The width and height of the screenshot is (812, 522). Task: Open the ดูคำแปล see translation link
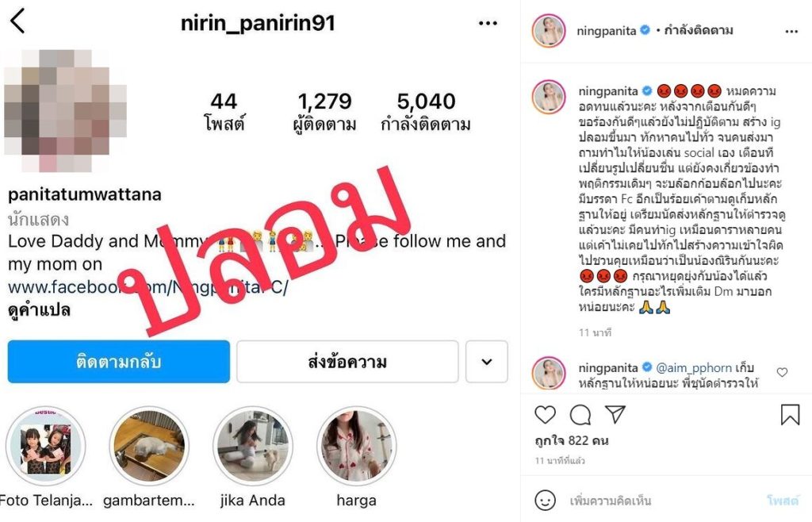(x=40, y=311)
